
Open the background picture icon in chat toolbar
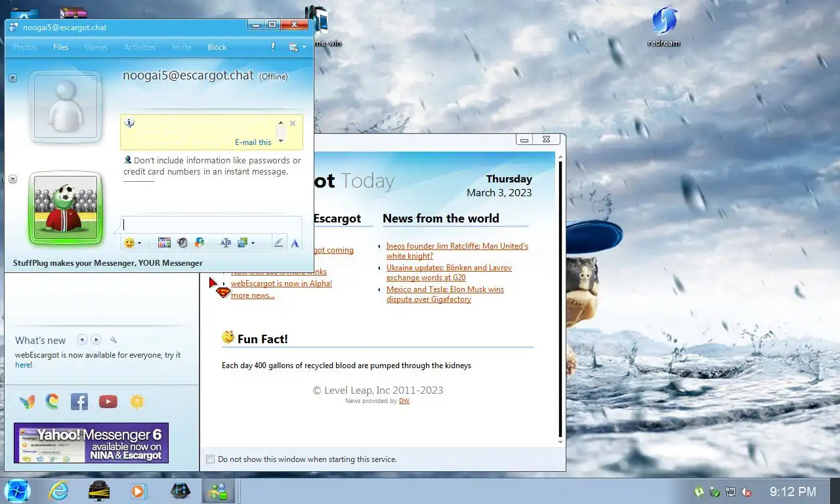pyautogui.click(x=242, y=243)
